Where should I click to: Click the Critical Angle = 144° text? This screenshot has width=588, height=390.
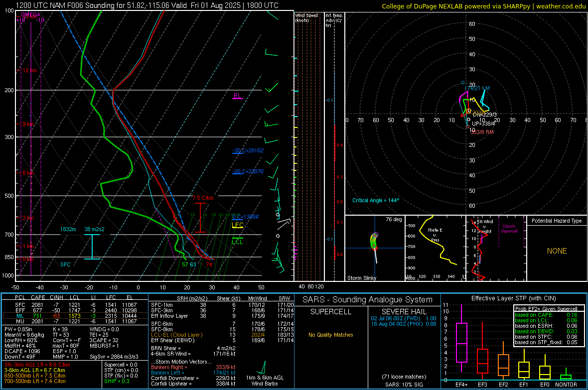[x=376, y=200]
